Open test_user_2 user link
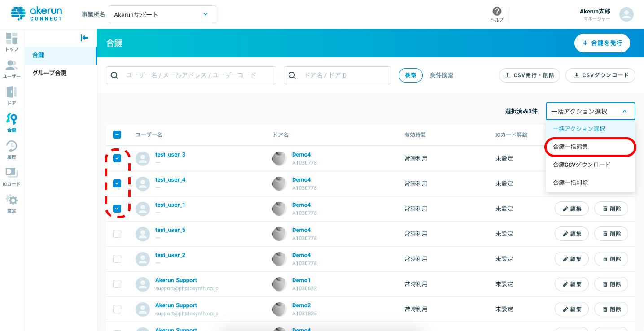This screenshot has height=331, width=644. coord(170,255)
